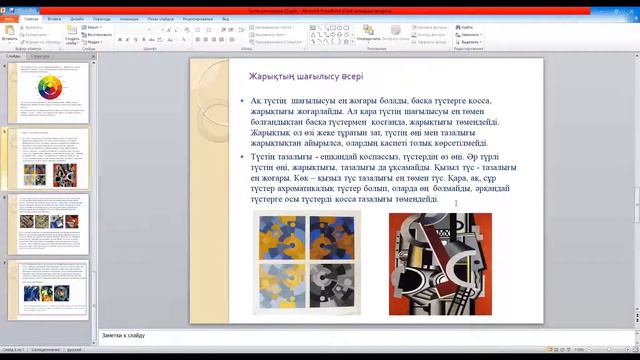Image resolution: width=640 pixels, height=360 pixels.
Task: Switch to the Вид tab
Action: click(225, 19)
